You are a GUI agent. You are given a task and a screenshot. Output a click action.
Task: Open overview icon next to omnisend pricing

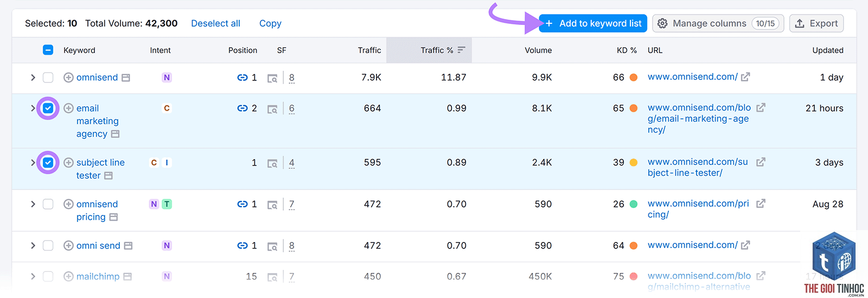[113, 217]
